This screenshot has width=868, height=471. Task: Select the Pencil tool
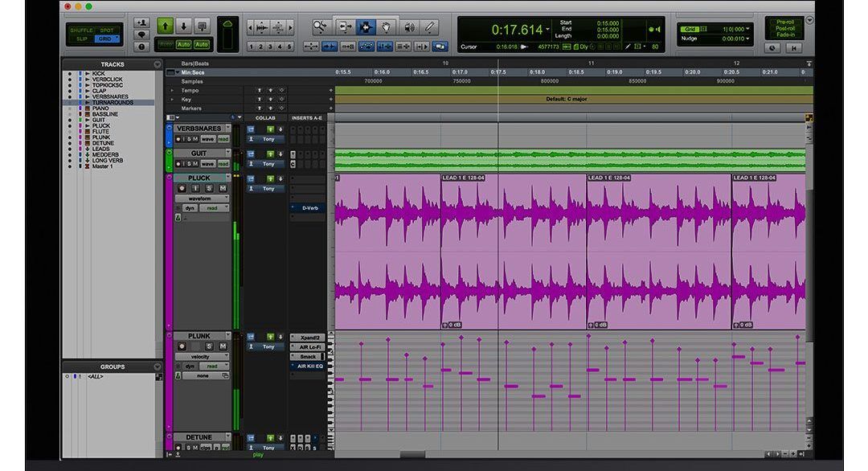[430, 27]
